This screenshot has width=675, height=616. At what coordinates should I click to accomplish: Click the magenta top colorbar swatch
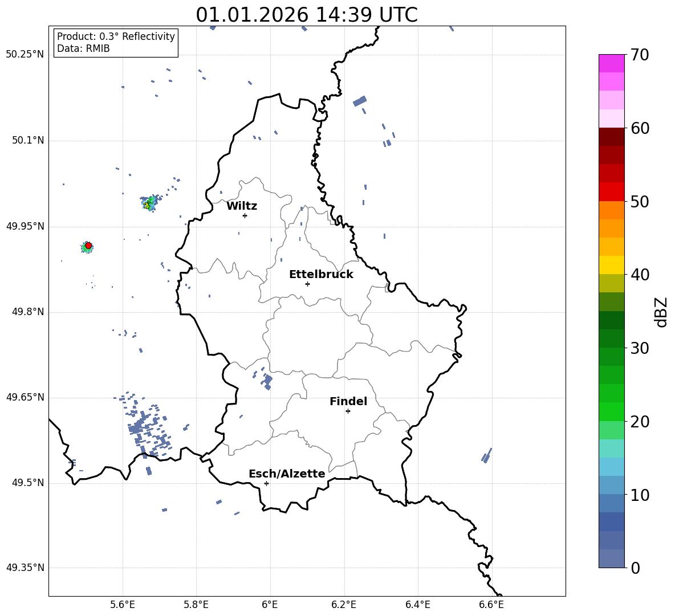[612, 64]
